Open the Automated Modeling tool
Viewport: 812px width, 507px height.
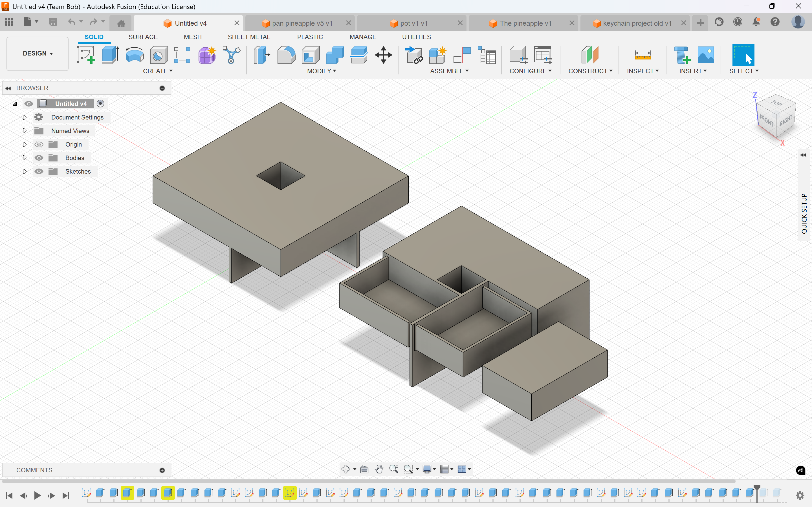point(231,55)
